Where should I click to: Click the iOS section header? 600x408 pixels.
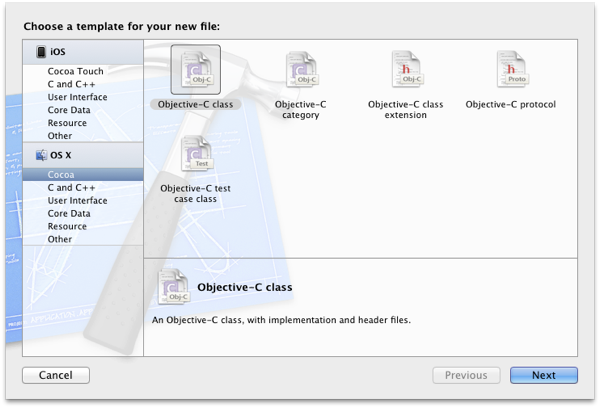click(83, 52)
